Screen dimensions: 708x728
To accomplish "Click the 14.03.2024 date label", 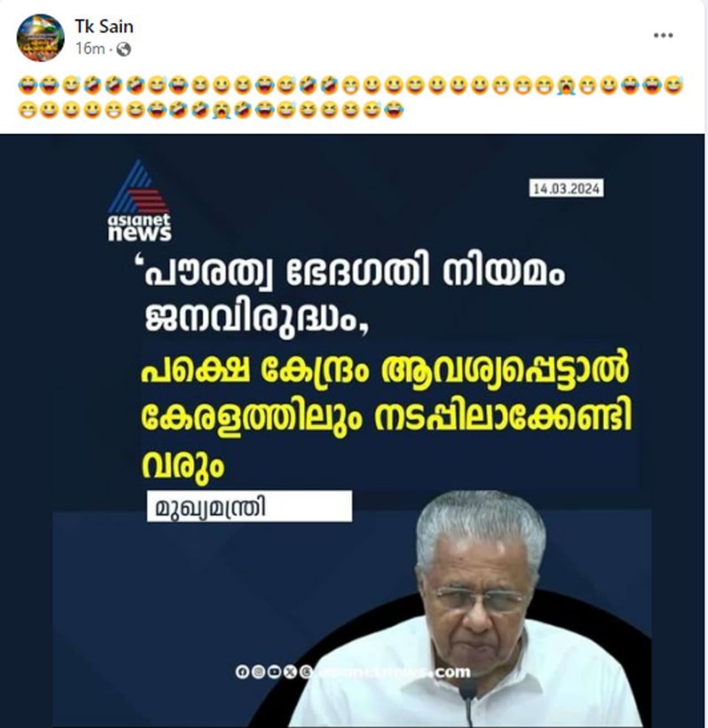I will (566, 188).
